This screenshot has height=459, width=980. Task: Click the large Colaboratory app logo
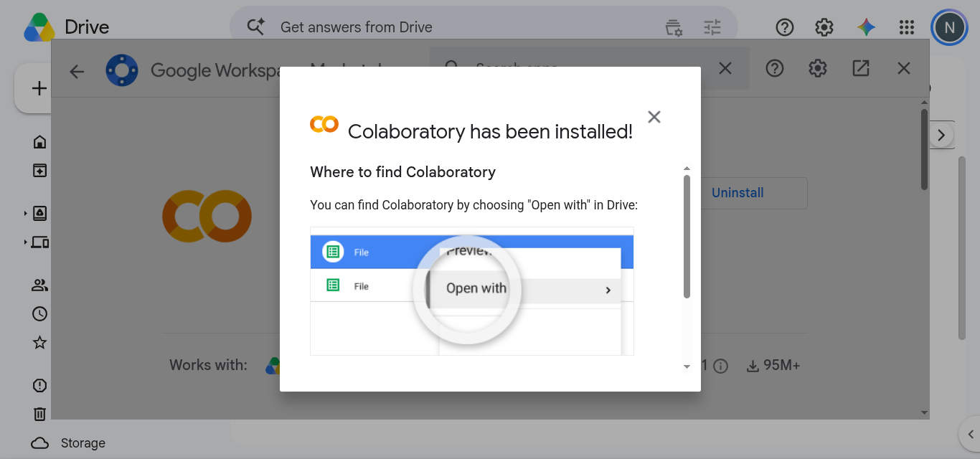tap(207, 216)
